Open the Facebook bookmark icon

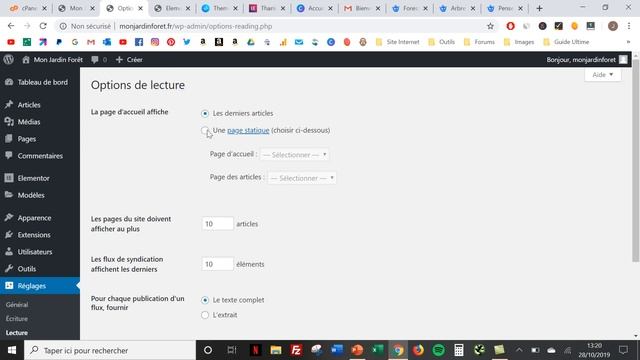click(x=139, y=42)
